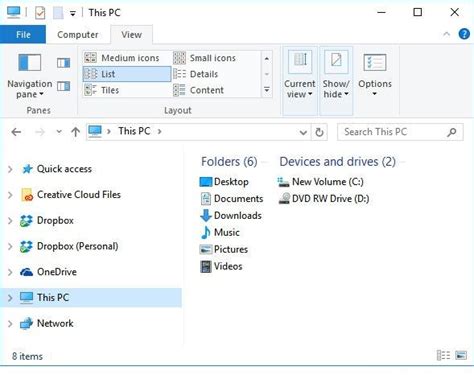Click This PC in the address bar

[x=134, y=131]
